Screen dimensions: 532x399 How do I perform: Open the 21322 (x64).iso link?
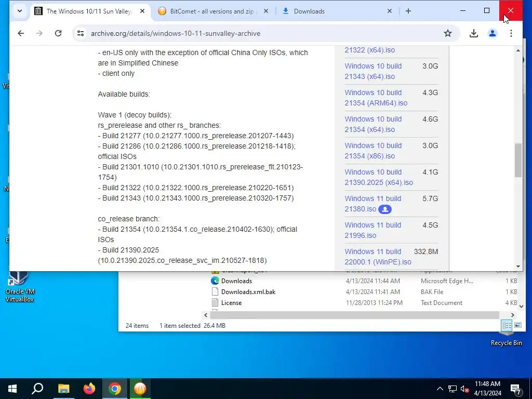click(370, 50)
